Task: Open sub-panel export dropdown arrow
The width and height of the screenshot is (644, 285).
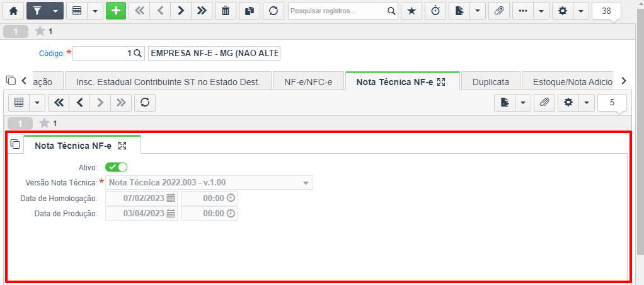Action: [523, 103]
